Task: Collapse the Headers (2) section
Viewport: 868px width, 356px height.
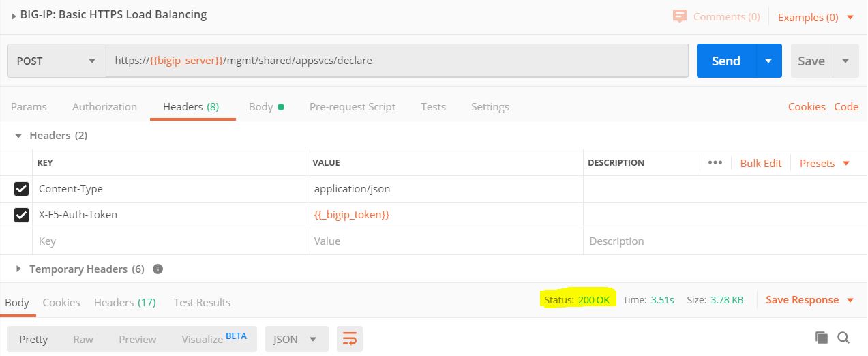Action: (x=18, y=136)
